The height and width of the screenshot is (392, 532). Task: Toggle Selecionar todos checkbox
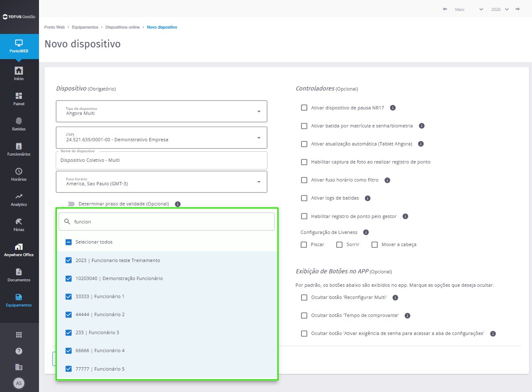69,242
